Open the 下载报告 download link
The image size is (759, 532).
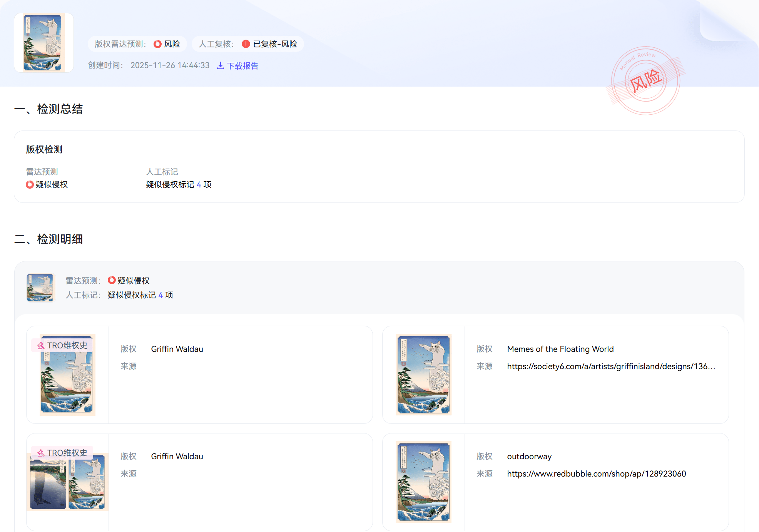[x=242, y=66]
